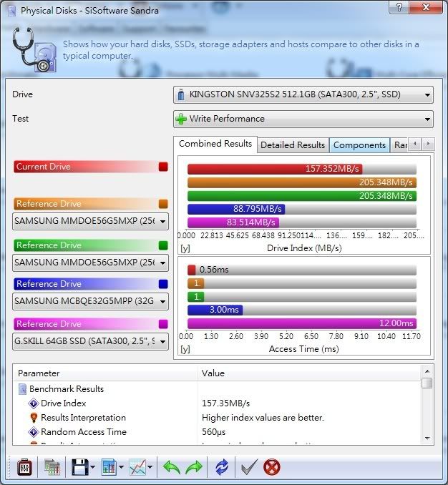
Task: Click 'Higher index values are better.' text
Action: pos(263,418)
